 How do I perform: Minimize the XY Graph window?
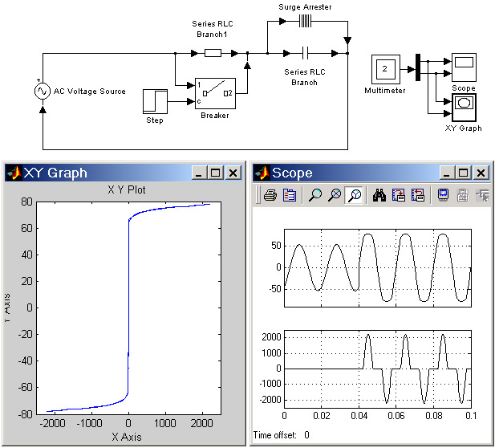[x=199, y=173]
